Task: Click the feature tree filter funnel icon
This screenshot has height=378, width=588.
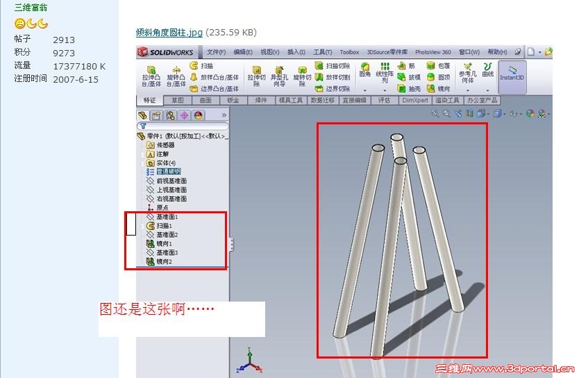Action: tap(143, 126)
